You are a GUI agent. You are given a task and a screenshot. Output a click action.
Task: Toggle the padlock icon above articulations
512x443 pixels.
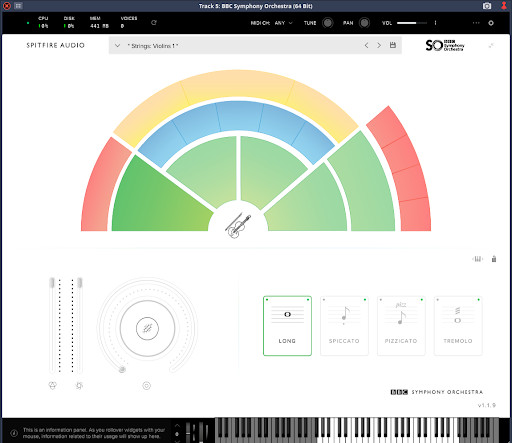[x=494, y=259]
